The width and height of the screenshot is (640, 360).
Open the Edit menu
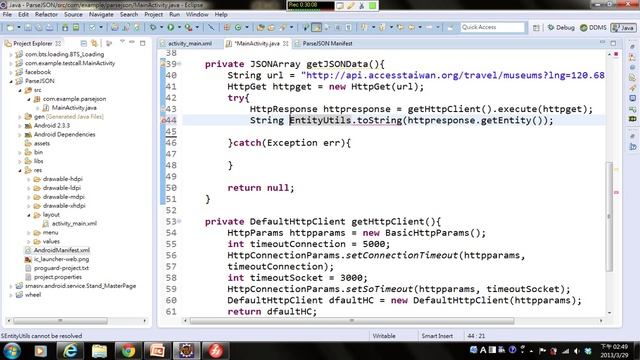(23, 14)
